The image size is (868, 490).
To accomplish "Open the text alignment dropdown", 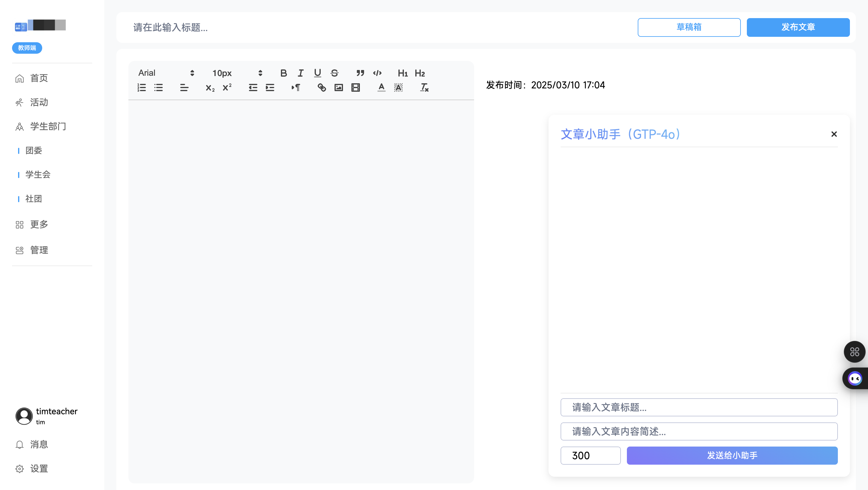I will tap(184, 88).
